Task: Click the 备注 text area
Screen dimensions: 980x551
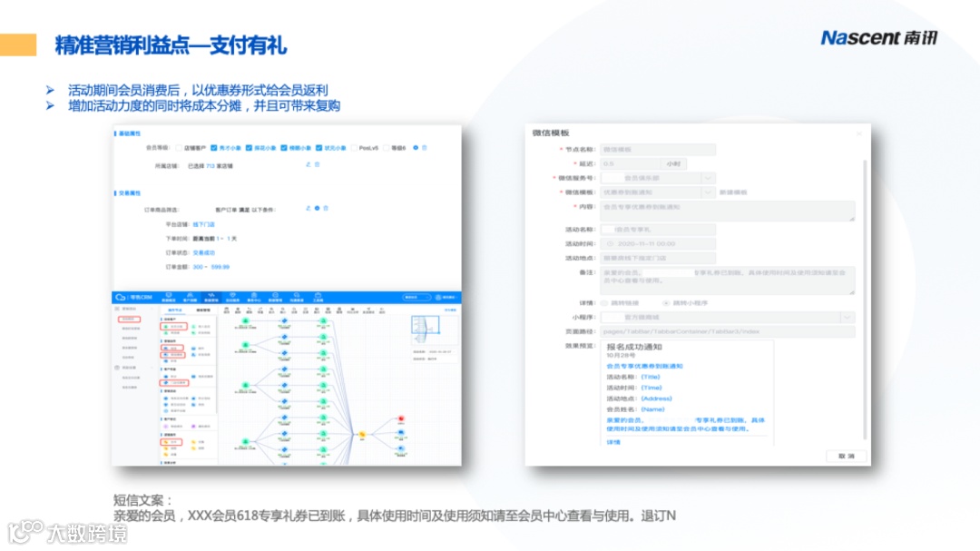Action: pyautogui.click(x=728, y=280)
